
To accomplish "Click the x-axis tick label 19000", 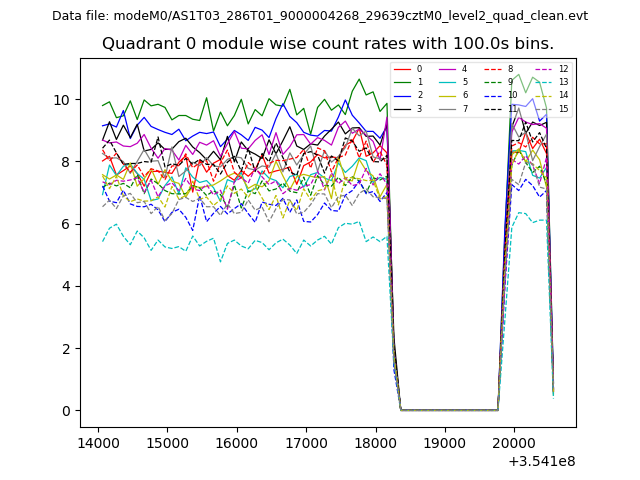I will click(445, 442).
